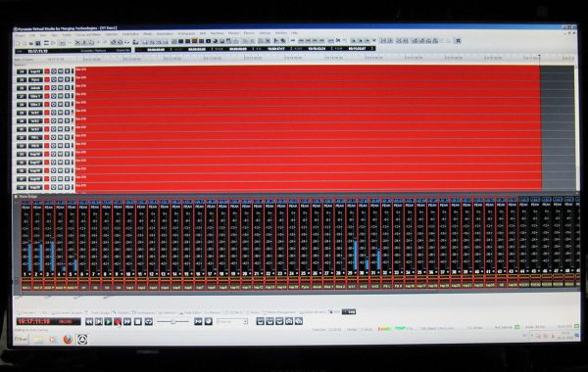Click the red timecode display in transport

(48, 321)
